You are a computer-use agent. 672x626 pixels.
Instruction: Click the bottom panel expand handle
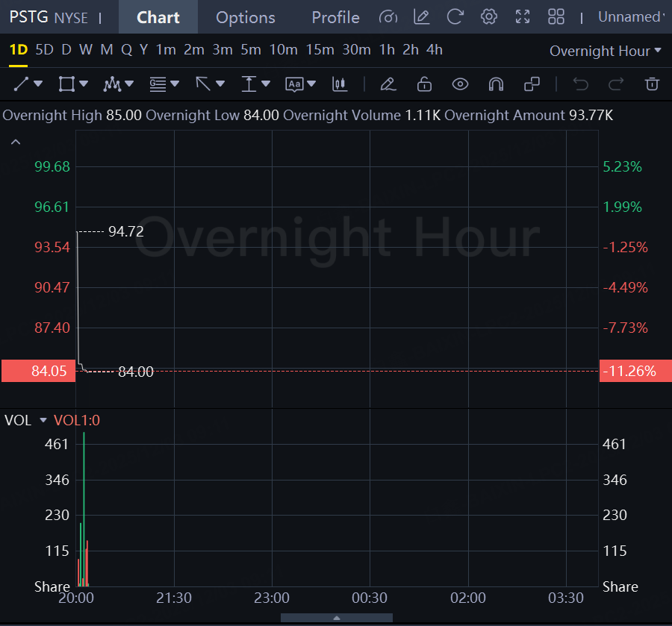pyautogui.click(x=337, y=618)
